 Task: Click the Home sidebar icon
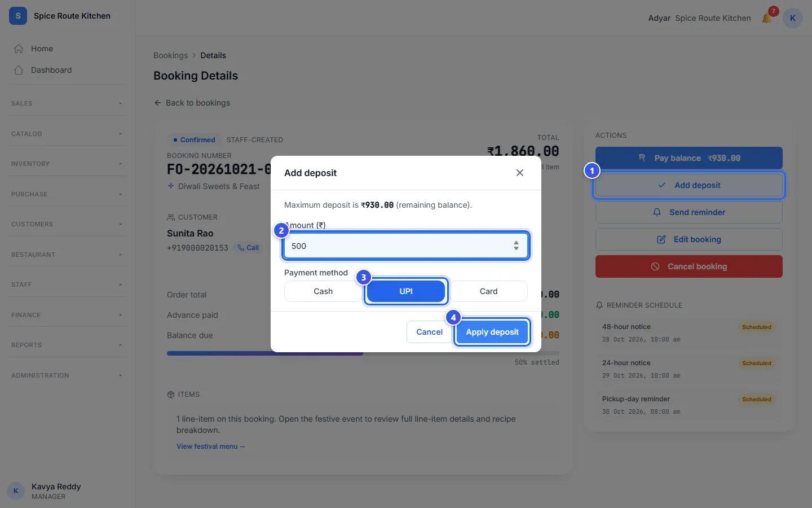click(19, 49)
